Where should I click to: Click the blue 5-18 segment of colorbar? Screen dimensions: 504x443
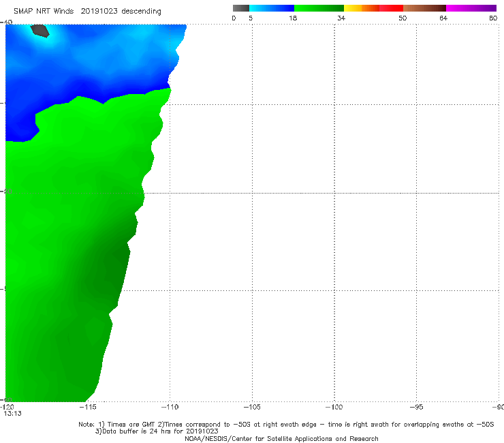[272, 8]
